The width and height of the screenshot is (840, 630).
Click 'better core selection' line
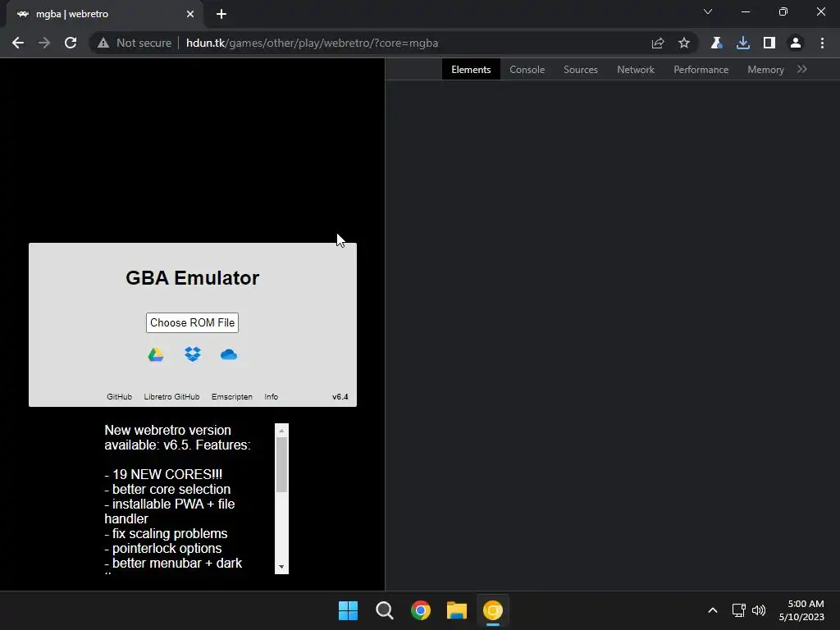click(167, 490)
